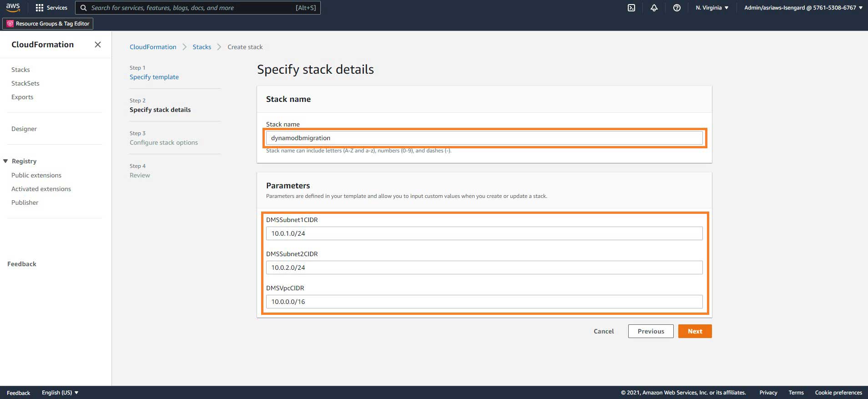The width and height of the screenshot is (868, 399).
Task: Open StackSets in the sidebar
Action: pos(25,83)
